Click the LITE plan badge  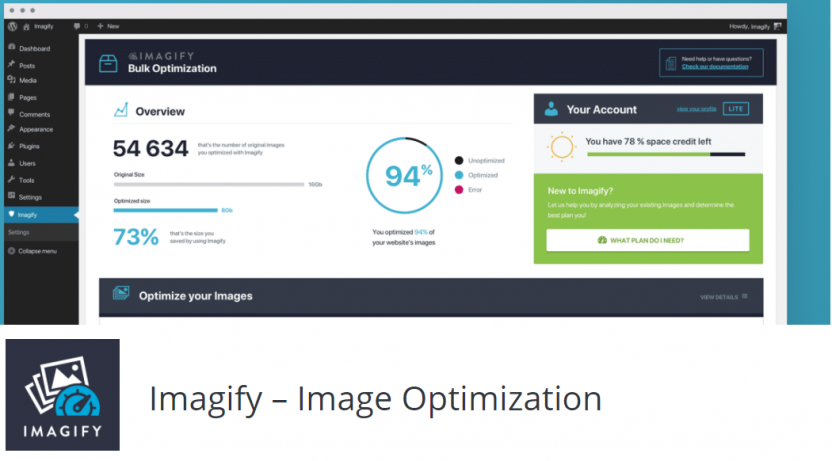pos(736,109)
